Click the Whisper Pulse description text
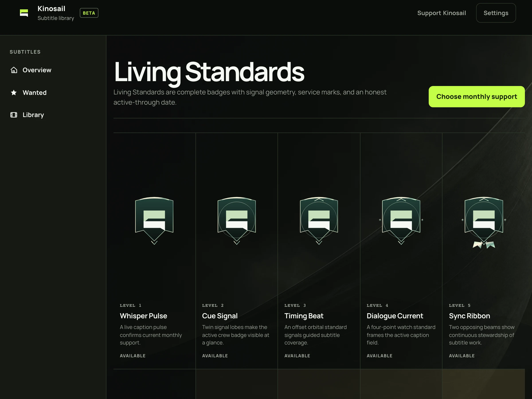Viewport: 532px width, 399px height. [x=151, y=335]
